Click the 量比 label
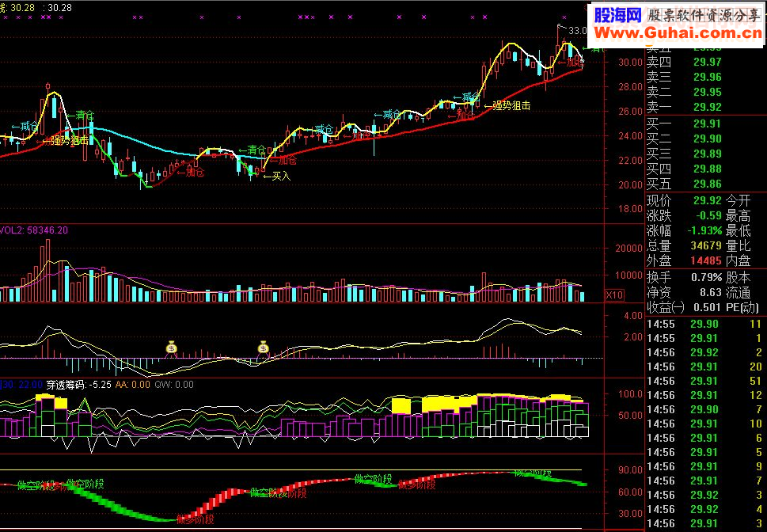 738,246
